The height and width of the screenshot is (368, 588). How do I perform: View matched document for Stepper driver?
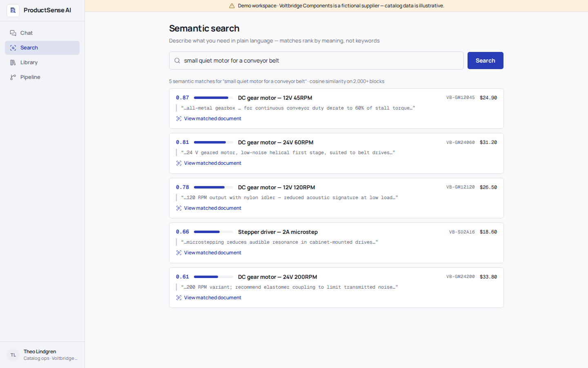pos(209,253)
